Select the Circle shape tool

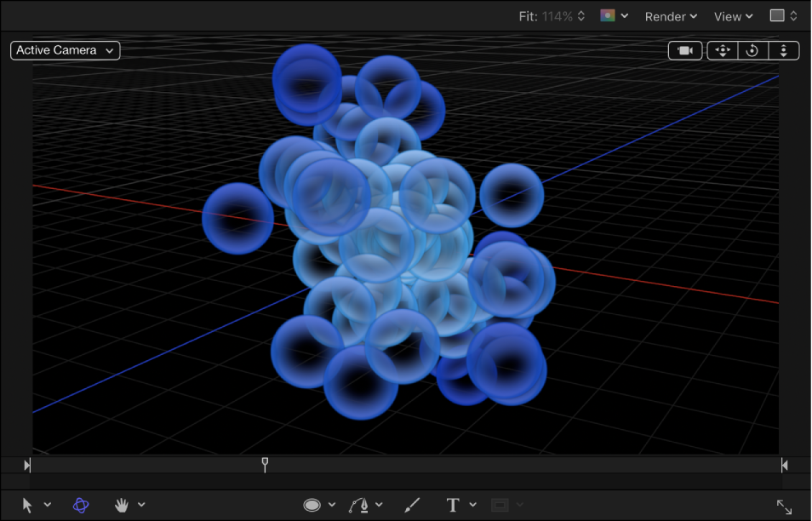click(312, 505)
